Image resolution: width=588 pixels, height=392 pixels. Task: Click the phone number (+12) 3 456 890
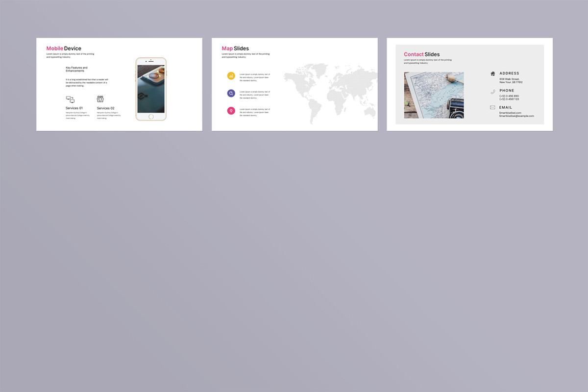(509, 96)
